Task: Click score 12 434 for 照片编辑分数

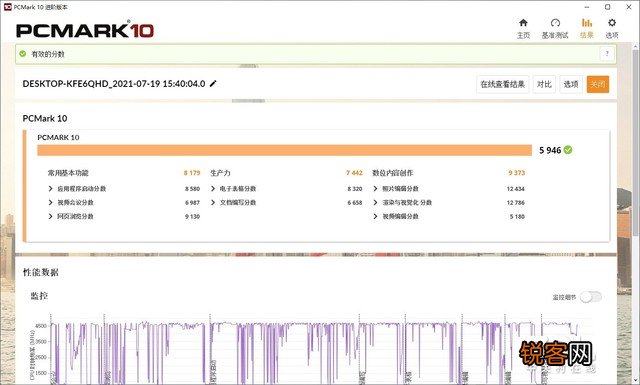Action: click(516, 189)
